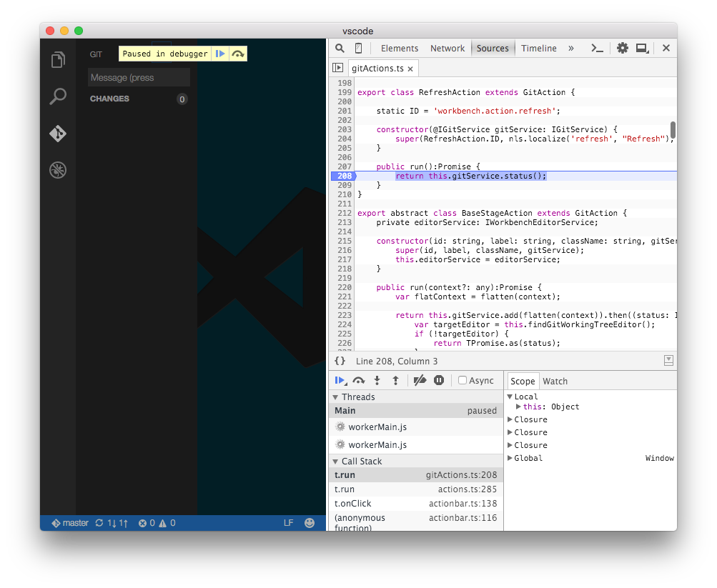Switch to the Watch tab
Image resolution: width=717 pixels, height=588 pixels.
pyautogui.click(x=555, y=381)
